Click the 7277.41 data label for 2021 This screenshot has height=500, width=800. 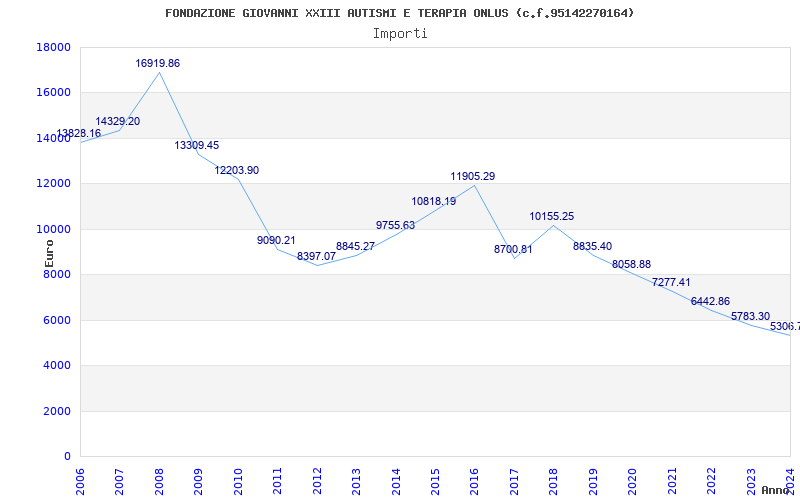pos(671,282)
